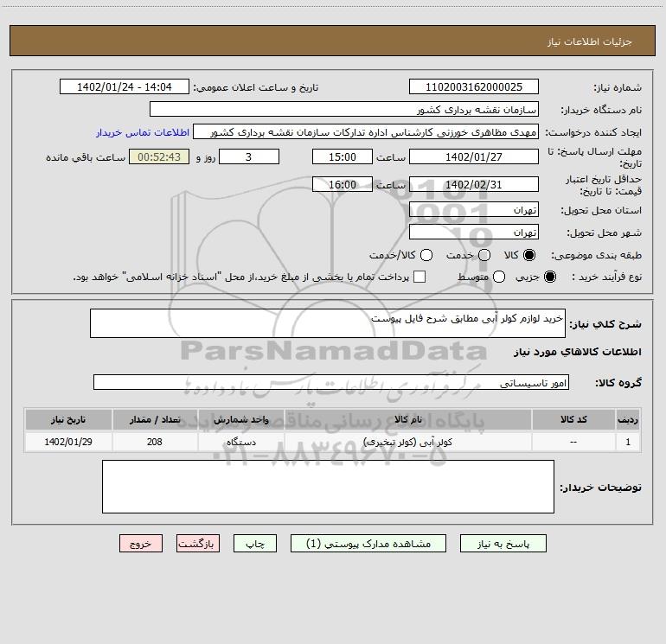Image resolution: width=666 pixels, height=644 pixels.
Task: Open اطلاعات تماس خریدار link
Action: pos(143,132)
